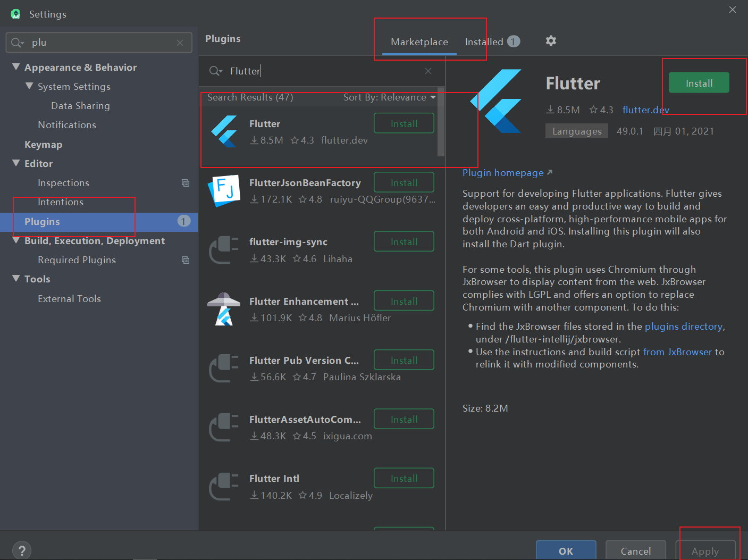The image size is (748, 560).
Task: Switch to the Installed tab
Action: (x=492, y=42)
